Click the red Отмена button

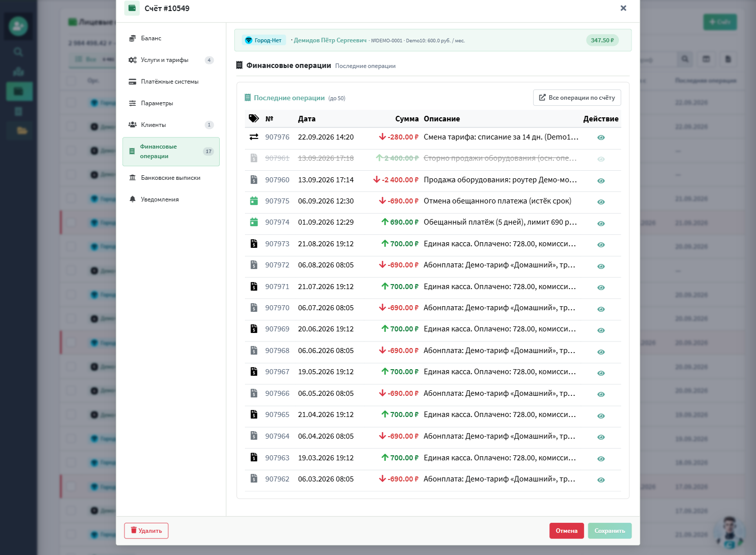(x=566, y=531)
